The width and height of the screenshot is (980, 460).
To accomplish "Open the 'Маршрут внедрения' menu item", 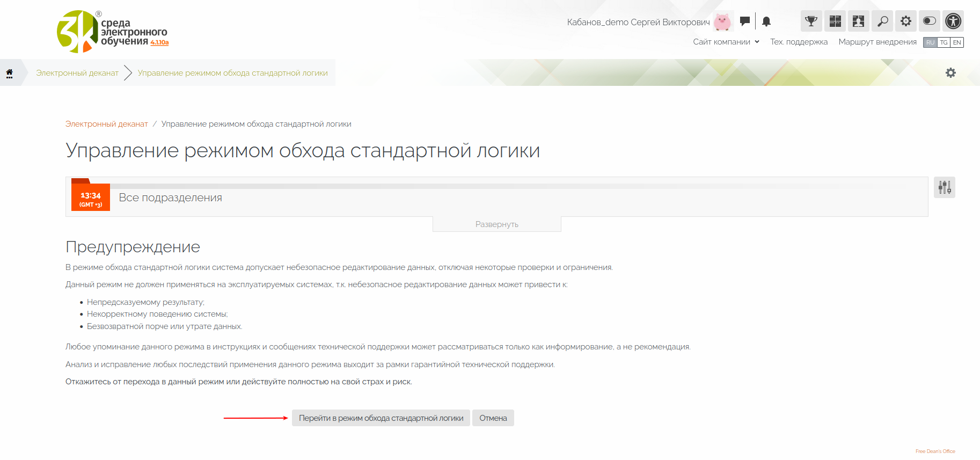I will pos(877,42).
